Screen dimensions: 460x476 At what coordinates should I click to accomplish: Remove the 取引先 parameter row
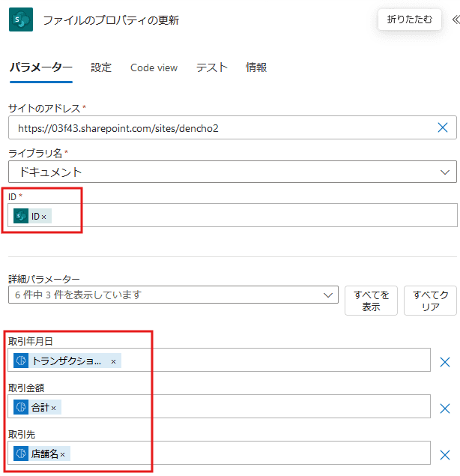tap(444, 454)
